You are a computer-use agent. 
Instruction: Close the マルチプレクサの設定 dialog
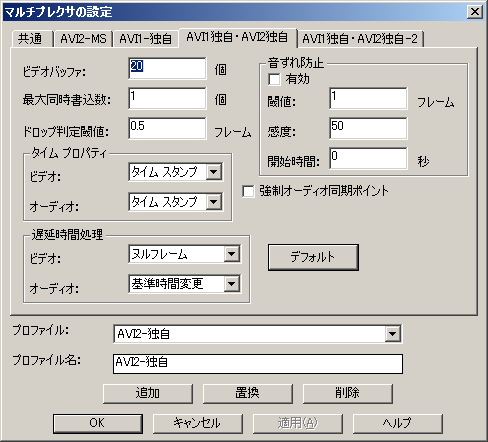(475, 12)
